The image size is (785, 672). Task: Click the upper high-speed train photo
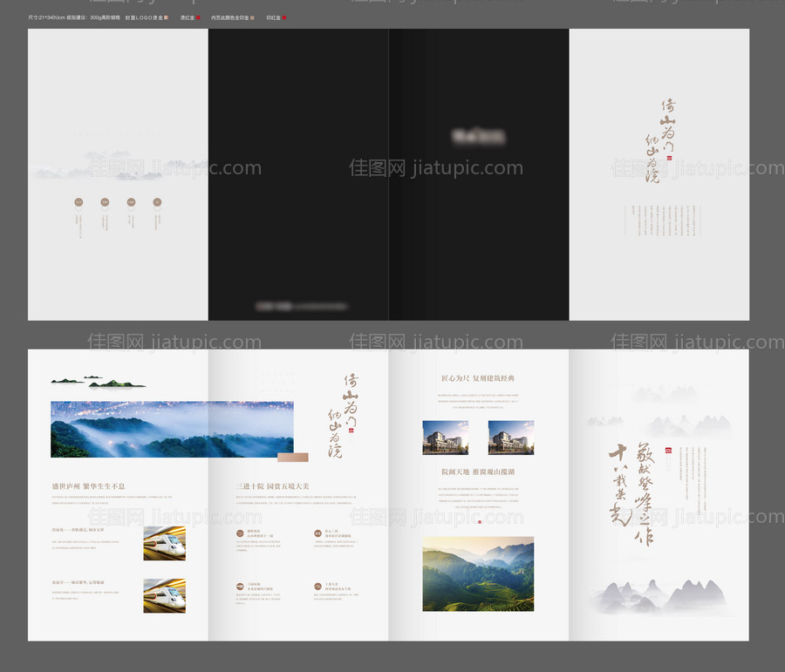click(x=164, y=543)
